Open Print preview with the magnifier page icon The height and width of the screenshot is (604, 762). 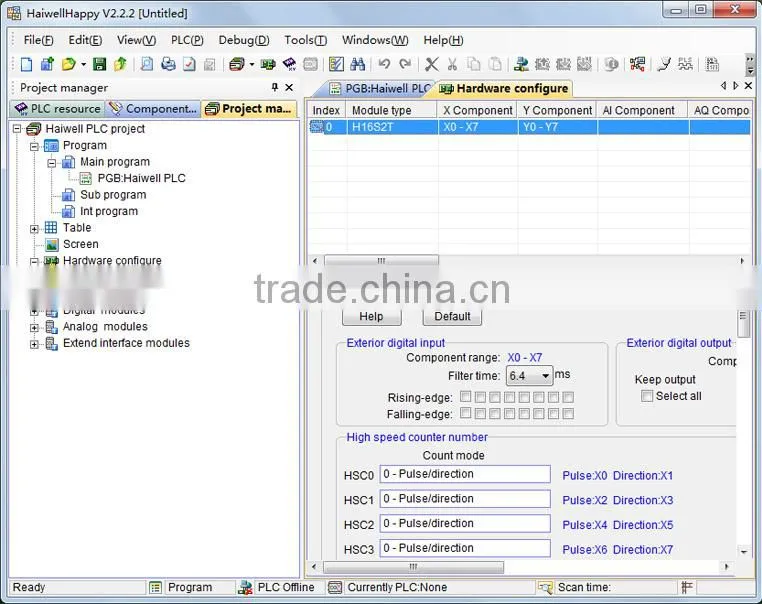[146, 64]
